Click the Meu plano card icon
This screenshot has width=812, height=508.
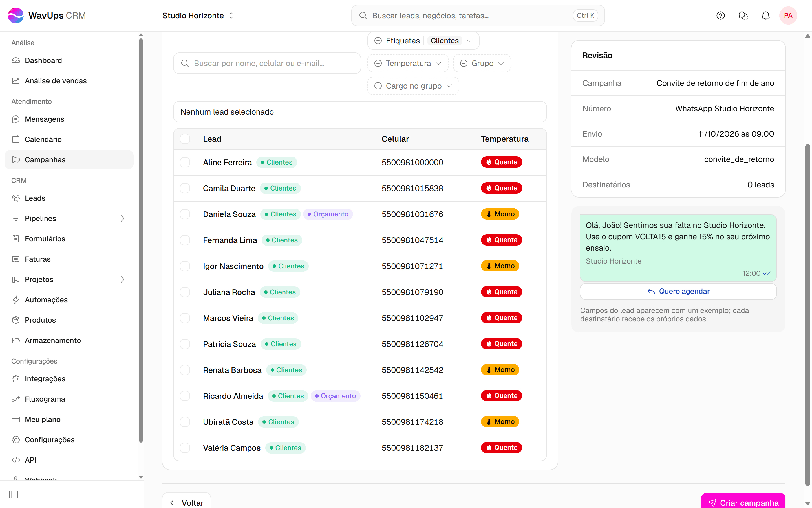[16, 419]
